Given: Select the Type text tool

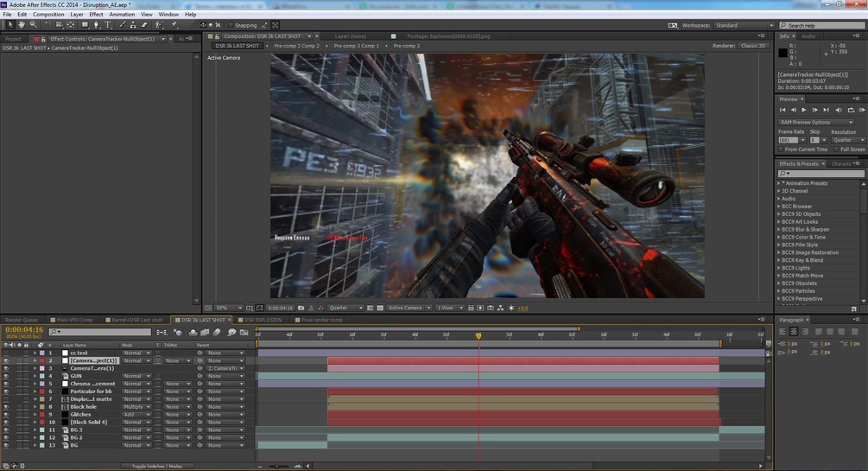Looking at the screenshot, I should tap(108, 25).
